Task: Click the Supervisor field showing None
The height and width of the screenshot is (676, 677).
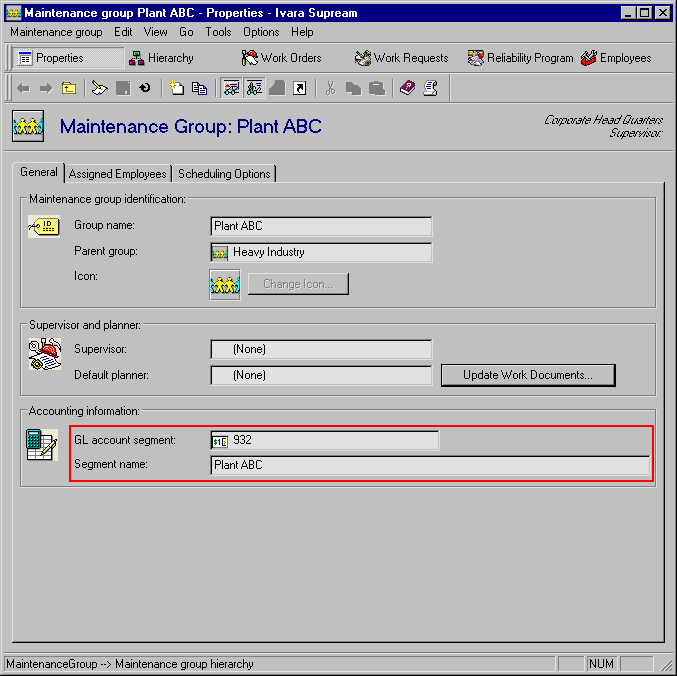Action: point(321,349)
